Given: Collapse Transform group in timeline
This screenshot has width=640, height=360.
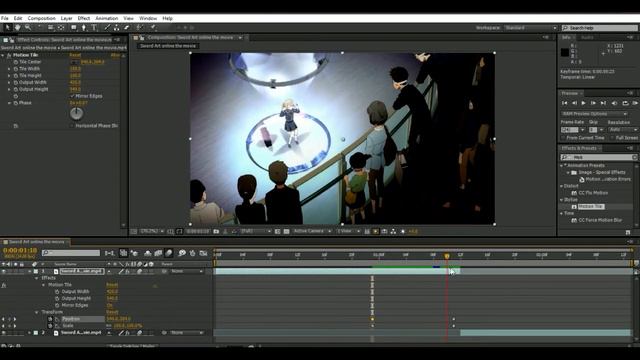Looking at the screenshot, I should click(x=37, y=312).
